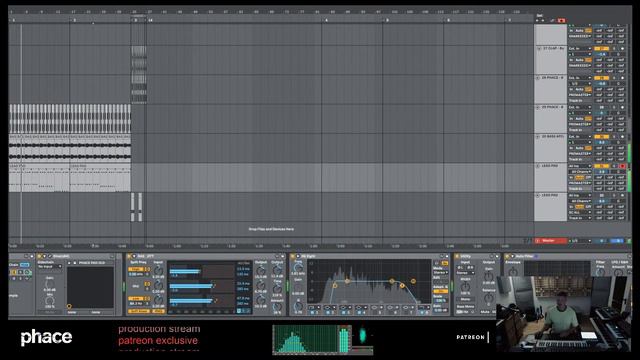This screenshot has height=360, width=640.
Task: Open Sidechain No Input dropdown
Action: click(49, 267)
